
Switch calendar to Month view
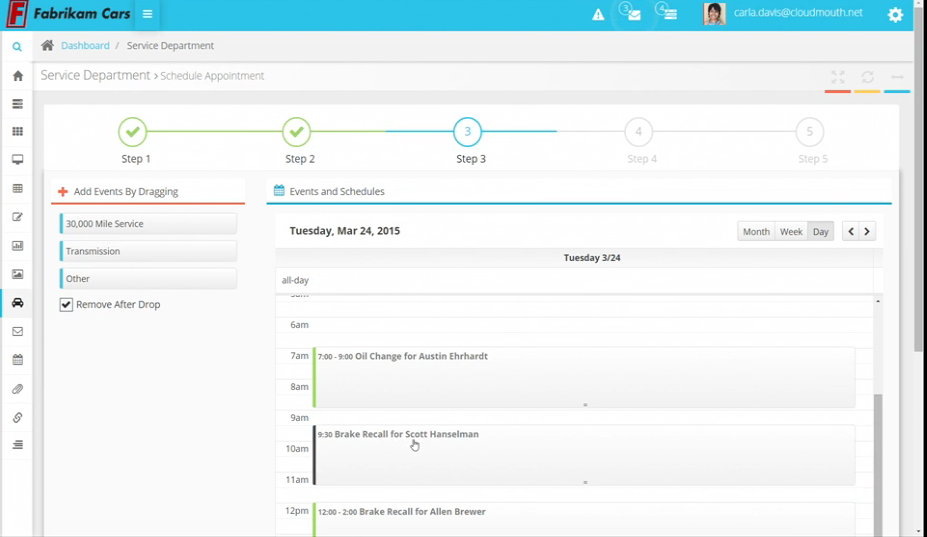tap(756, 232)
